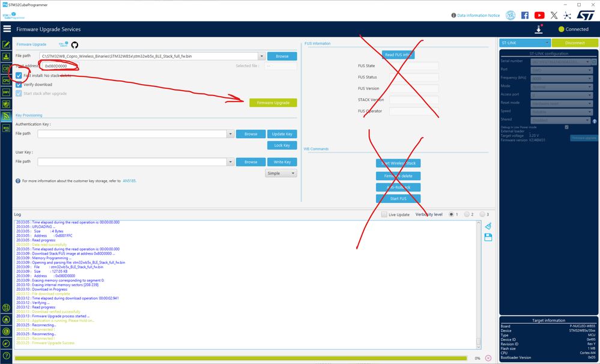Toggle the Verify download checkbox
The image size is (600, 364).
point(19,84)
